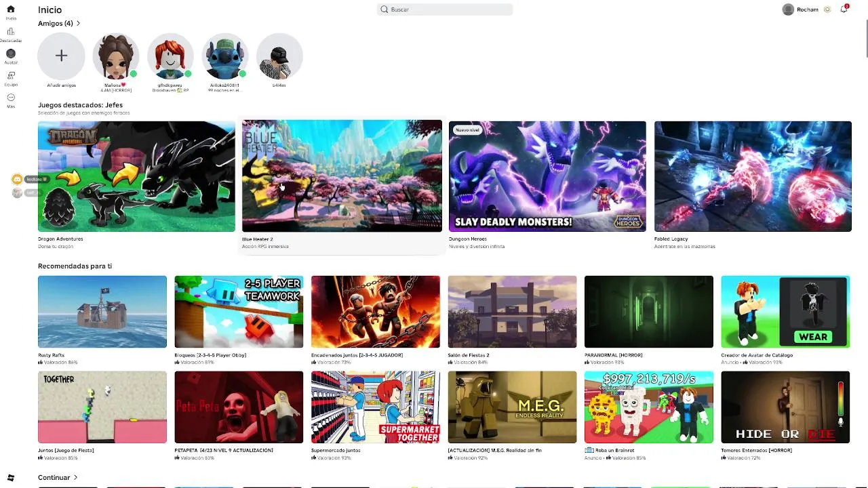Image resolution: width=868 pixels, height=488 pixels.
Task: Open friend b4l4m's avatar
Action: pyautogui.click(x=279, y=56)
